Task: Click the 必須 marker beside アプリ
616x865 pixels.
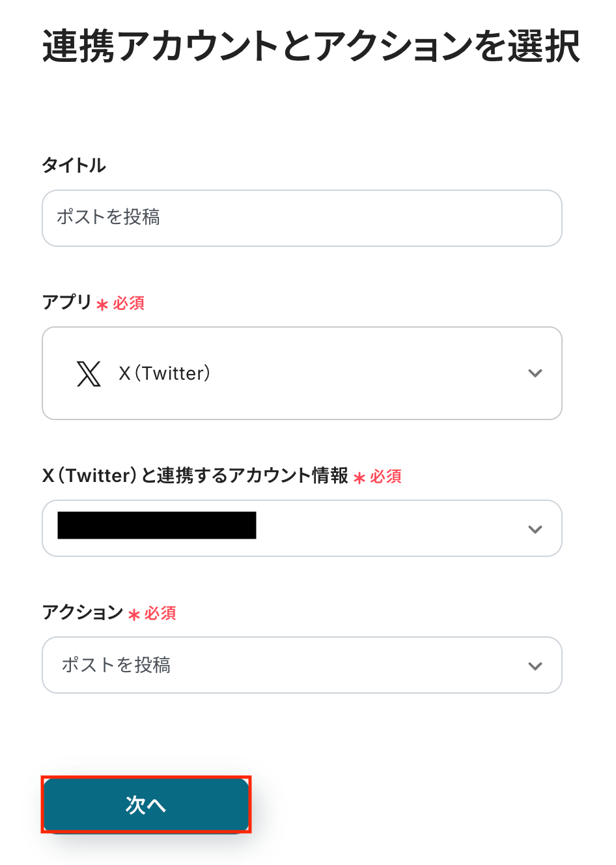Action: coord(129,304)
